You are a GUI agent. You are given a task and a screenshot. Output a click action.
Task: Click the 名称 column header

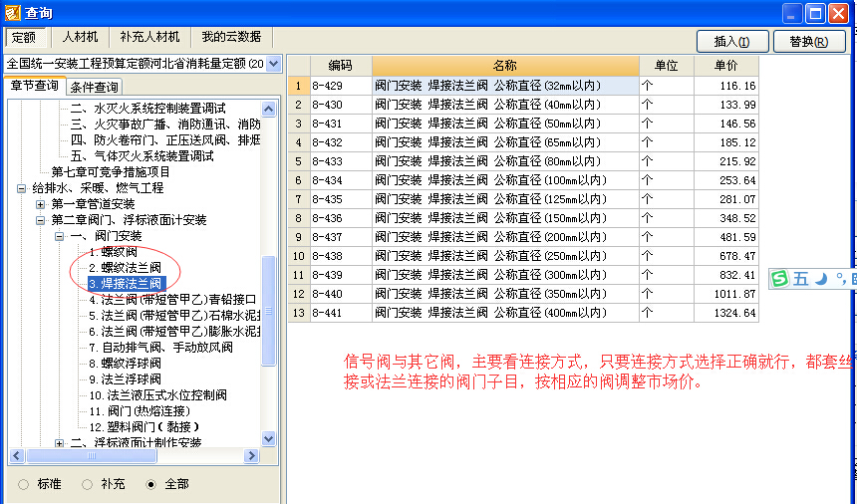[505, 66]
